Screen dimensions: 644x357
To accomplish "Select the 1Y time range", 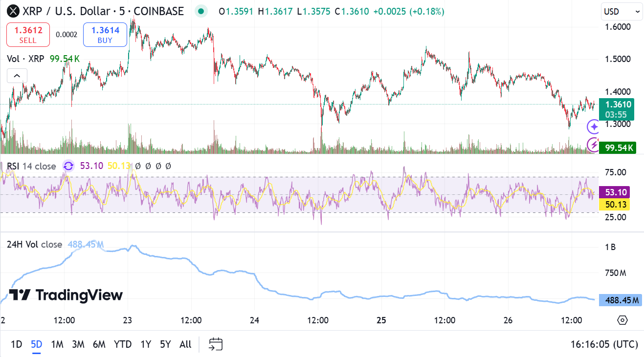I will 146,344.
